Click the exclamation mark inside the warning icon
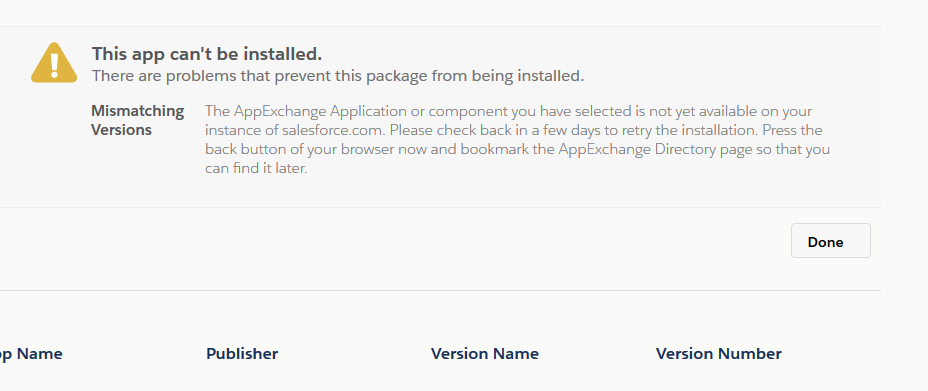 (54, 65)
